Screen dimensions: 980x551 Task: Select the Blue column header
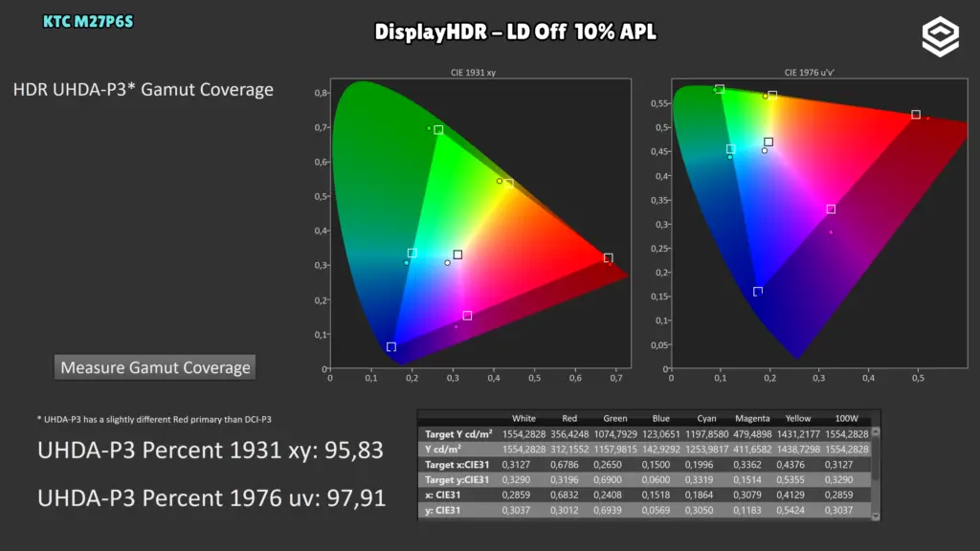point(660,419)
